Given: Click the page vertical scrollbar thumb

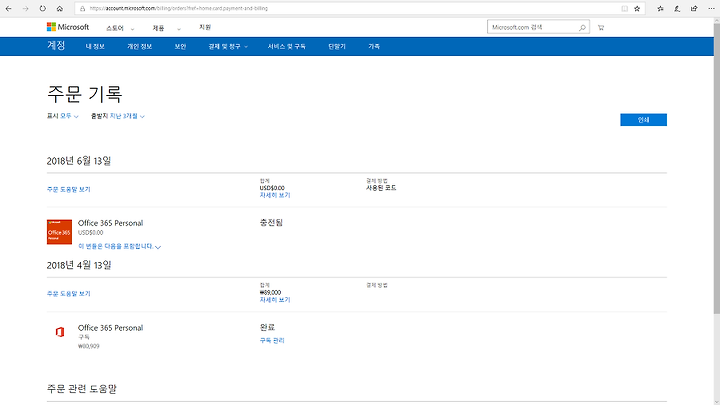Looking at the screenshot, I should coord(716,168).
